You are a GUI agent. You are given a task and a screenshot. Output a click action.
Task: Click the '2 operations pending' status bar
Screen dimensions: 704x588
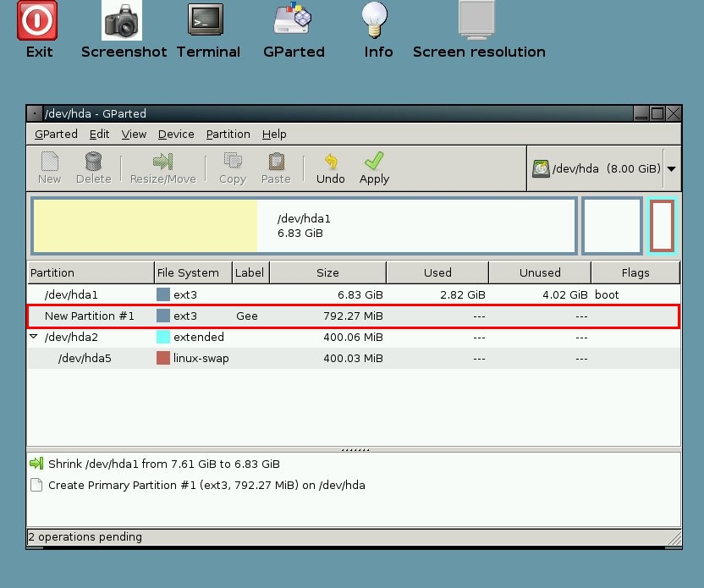[354, 537]
